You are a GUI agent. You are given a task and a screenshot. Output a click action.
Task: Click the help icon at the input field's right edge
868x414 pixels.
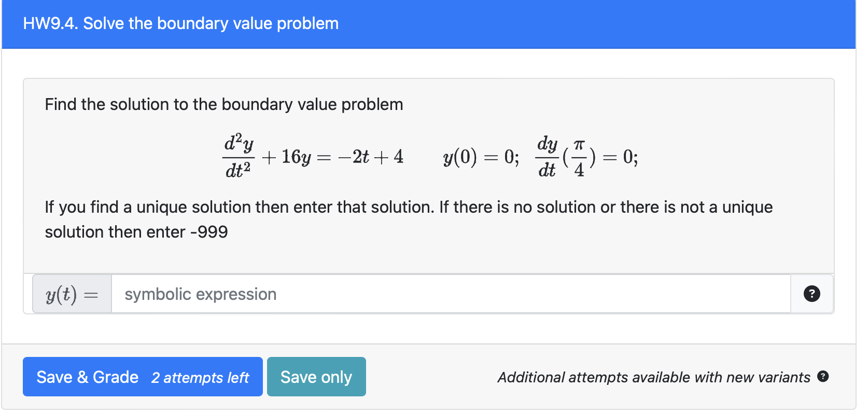point(811,294)
